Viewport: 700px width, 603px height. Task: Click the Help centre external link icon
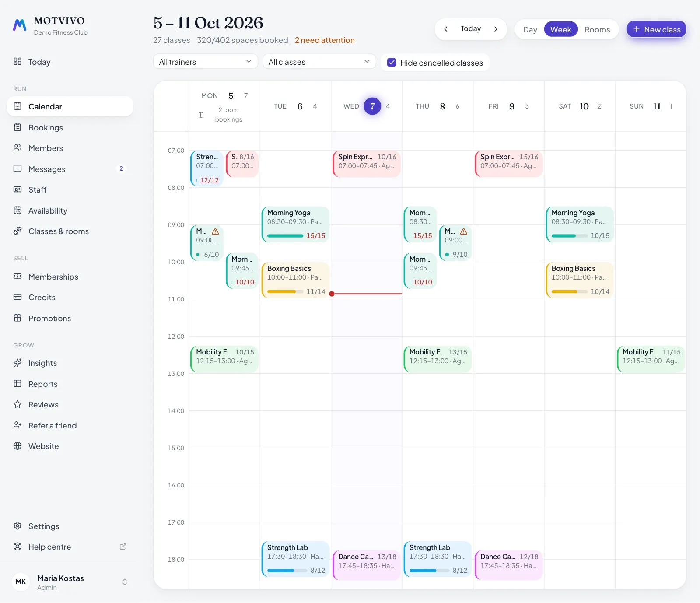(123, 547)
